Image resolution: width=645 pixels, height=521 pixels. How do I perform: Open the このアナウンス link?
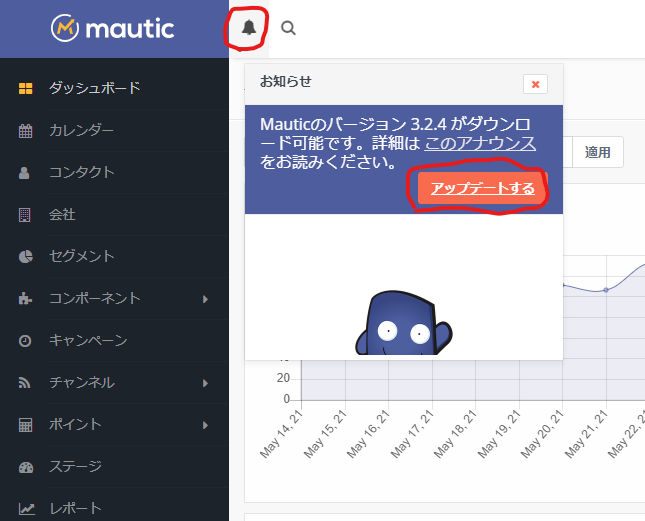pos(480,143)
